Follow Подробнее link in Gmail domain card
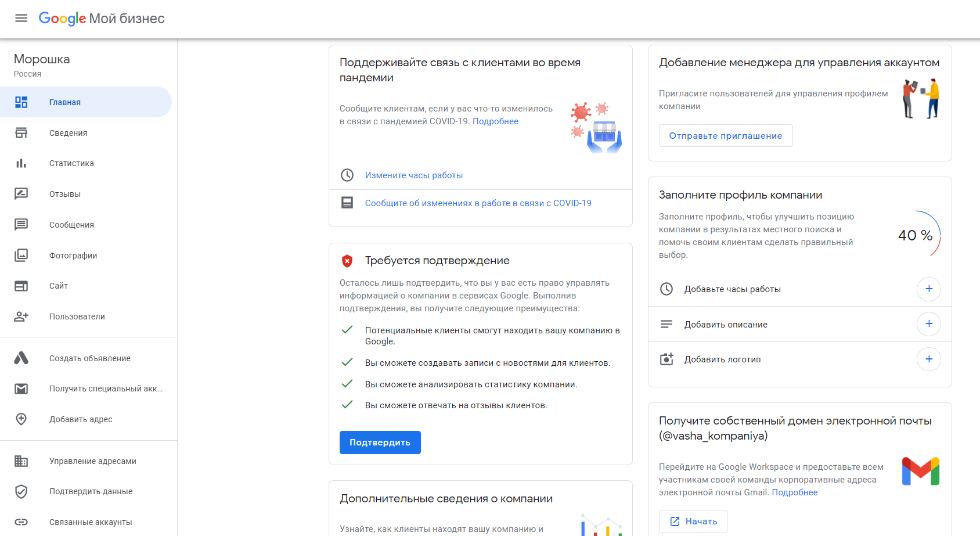This screenshot has height=536, width=980. click(795, 492)
